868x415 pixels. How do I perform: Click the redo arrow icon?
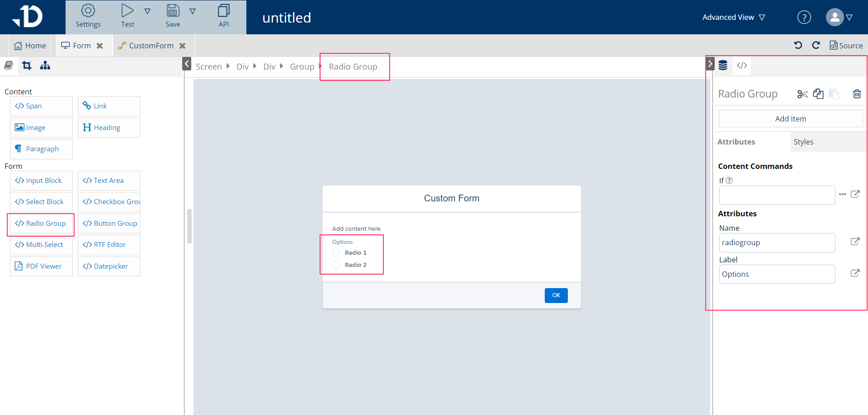pos(816,45)
